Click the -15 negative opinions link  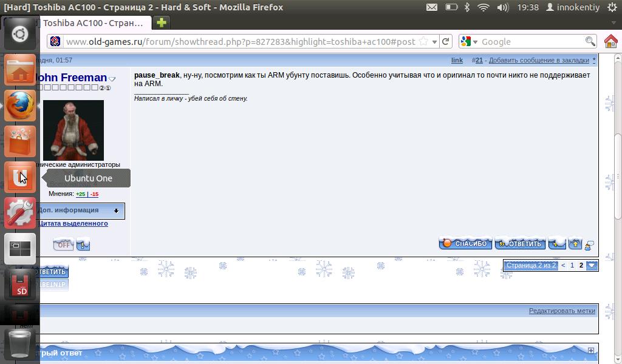[94, 194]
